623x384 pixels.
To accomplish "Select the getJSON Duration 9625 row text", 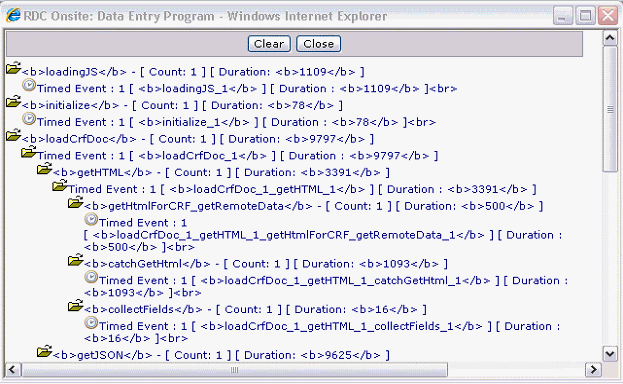I will (x=221, y=355).
